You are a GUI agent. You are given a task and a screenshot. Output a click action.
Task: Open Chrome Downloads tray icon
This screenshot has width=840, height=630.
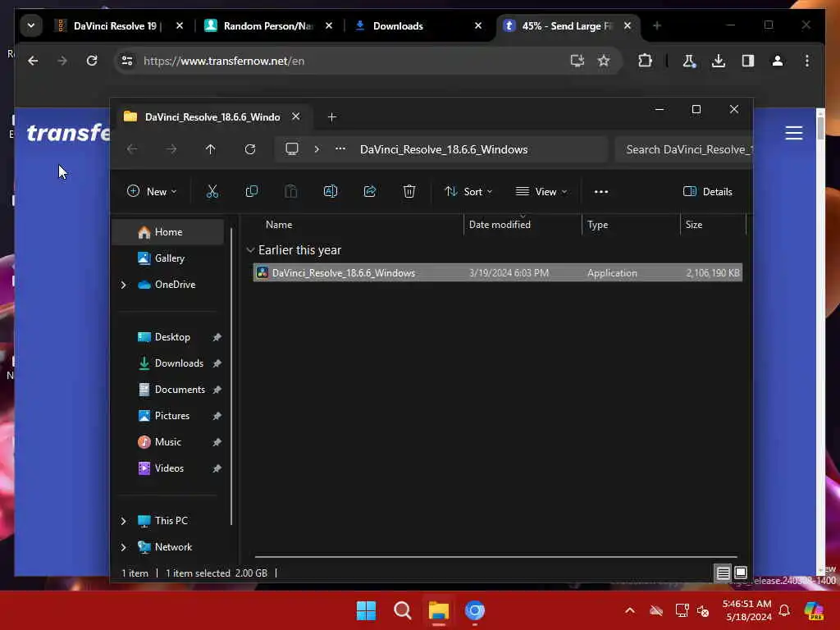point(719,61)
